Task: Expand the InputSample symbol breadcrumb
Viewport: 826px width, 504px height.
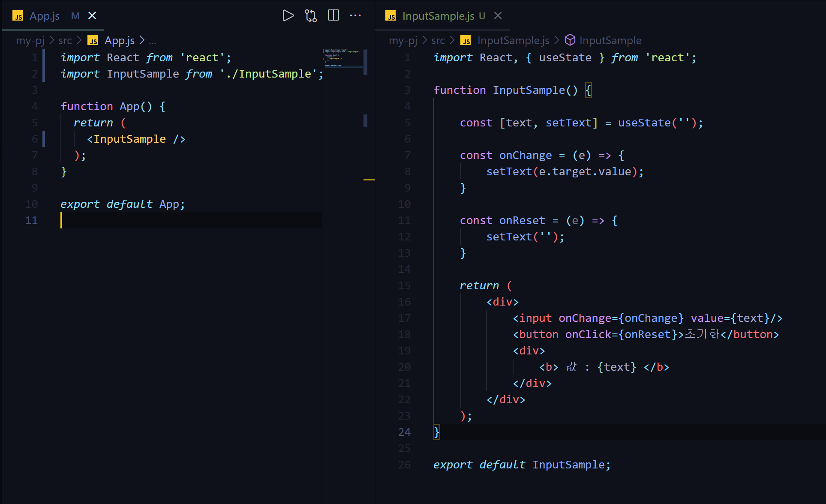Action: click(x=610, y=40)
